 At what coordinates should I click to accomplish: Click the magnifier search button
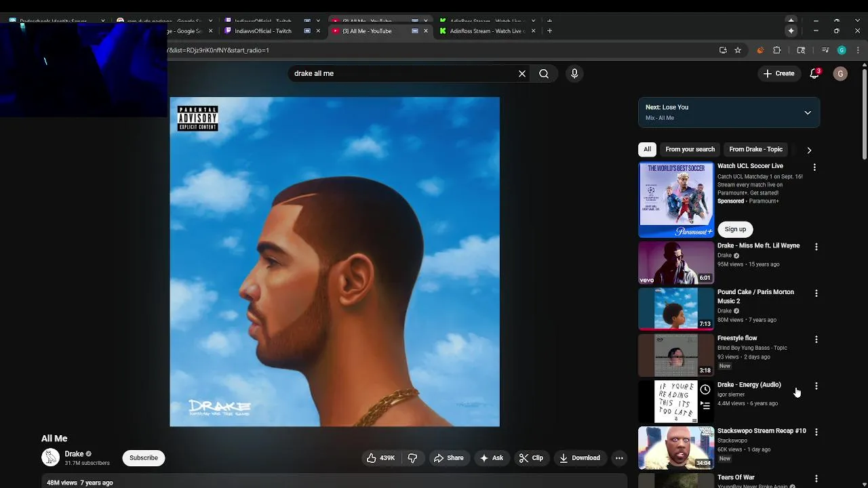[x=544, y=73]
